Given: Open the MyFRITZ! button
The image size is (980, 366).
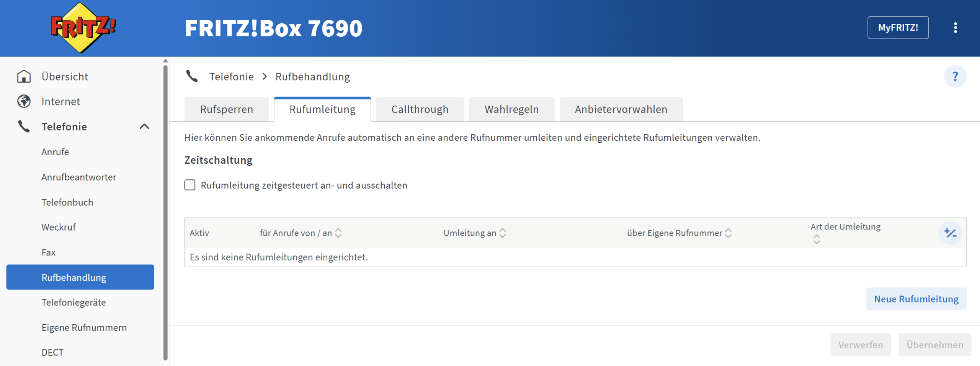Looking at the screenshot, I should pyautogui.click(x=898, y=28).
